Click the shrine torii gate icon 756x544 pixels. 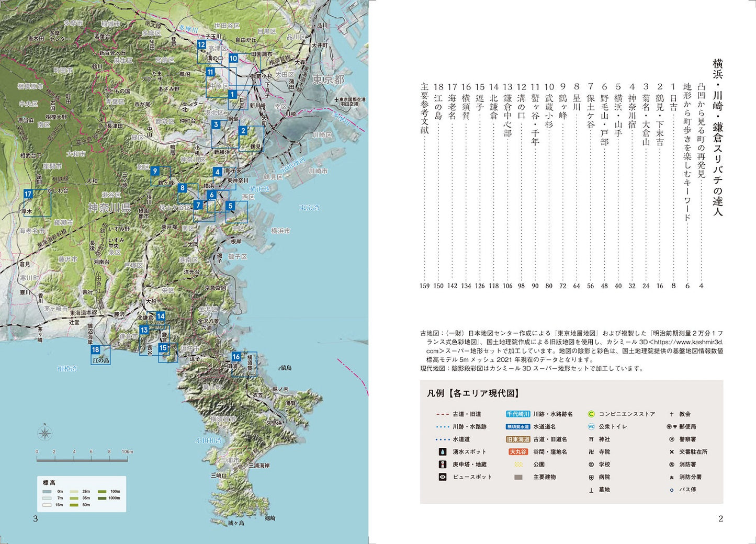(591, 439)
